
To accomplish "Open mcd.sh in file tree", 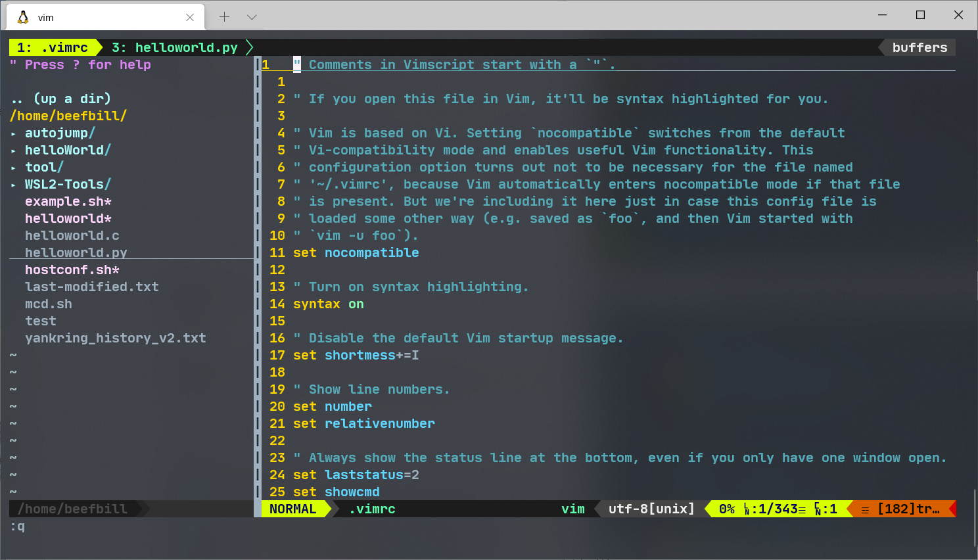I will coord(48,304).
